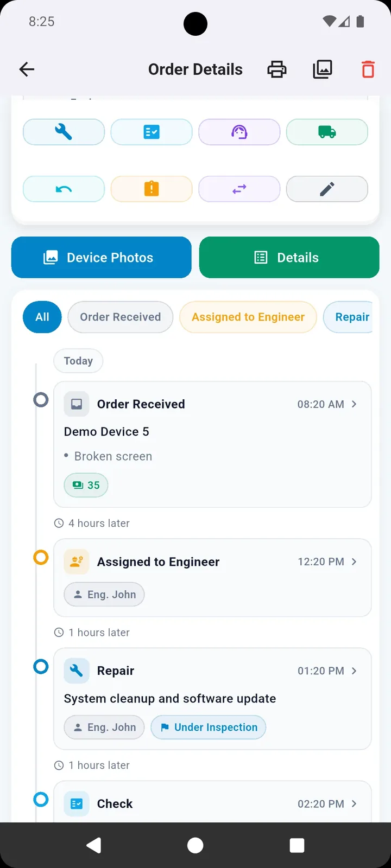Open the orange warning report button
This screenshot has width=391, height=868.
(x=152, y=189)
